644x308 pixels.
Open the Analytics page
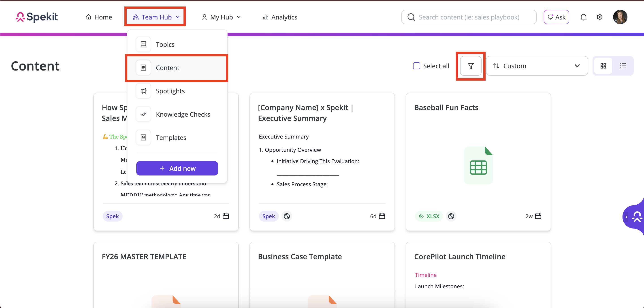point(280,17)
